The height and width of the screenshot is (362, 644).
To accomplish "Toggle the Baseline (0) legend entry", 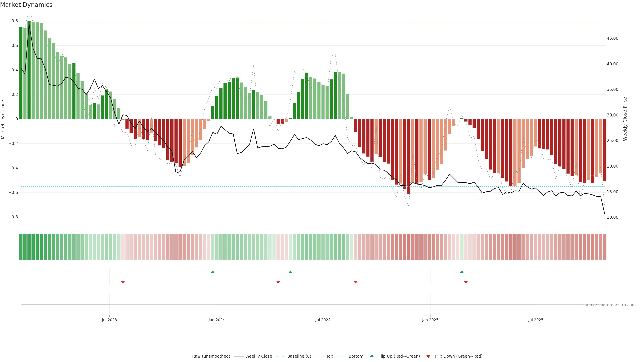I will point(299,356).
